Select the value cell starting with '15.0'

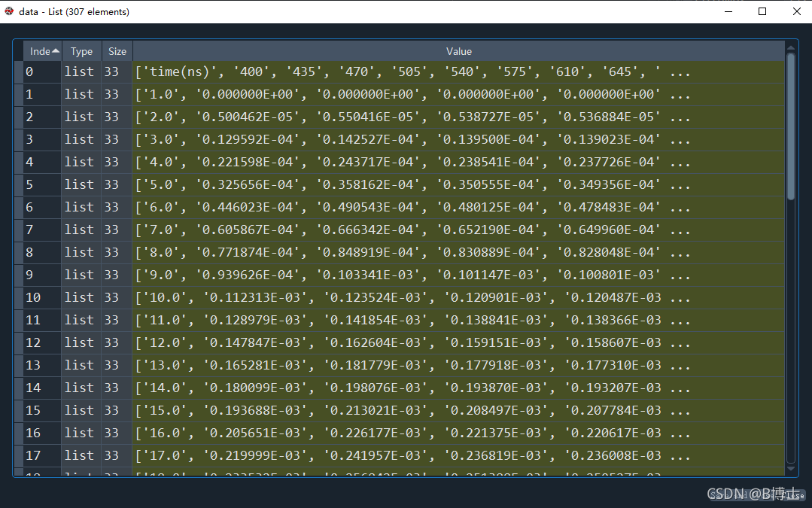[459, 411]
